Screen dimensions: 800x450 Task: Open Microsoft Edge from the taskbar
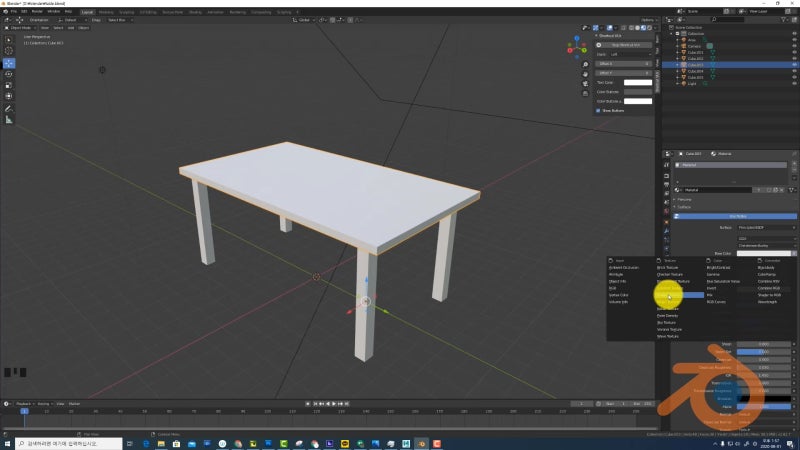(x=145, y=444)
